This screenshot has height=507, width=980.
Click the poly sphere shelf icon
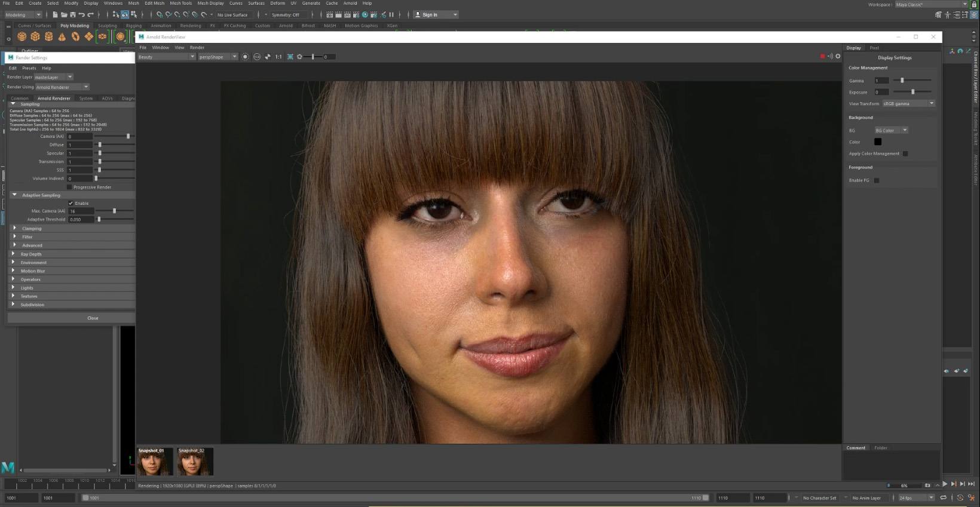point(22,37)
